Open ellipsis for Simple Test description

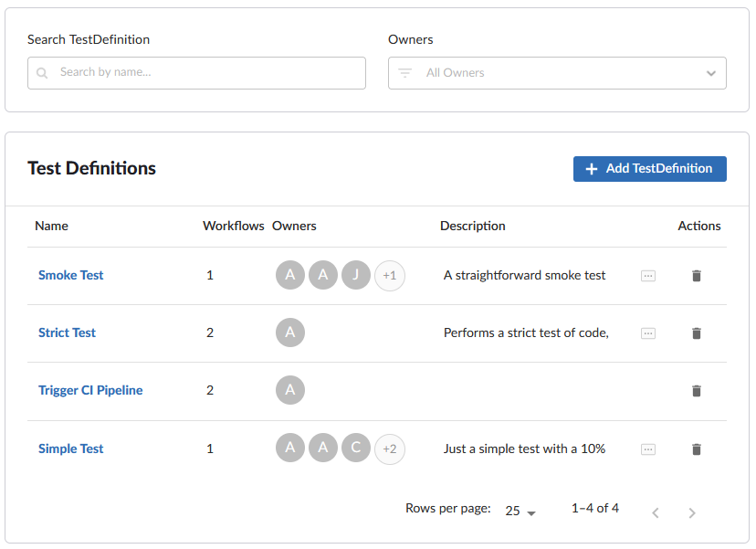coord(648,449)
